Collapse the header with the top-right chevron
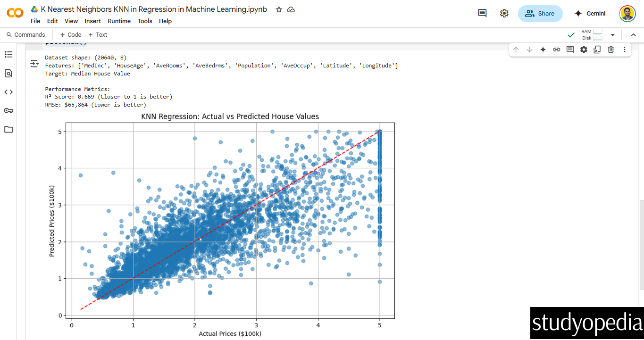 (x=633, y=34)
